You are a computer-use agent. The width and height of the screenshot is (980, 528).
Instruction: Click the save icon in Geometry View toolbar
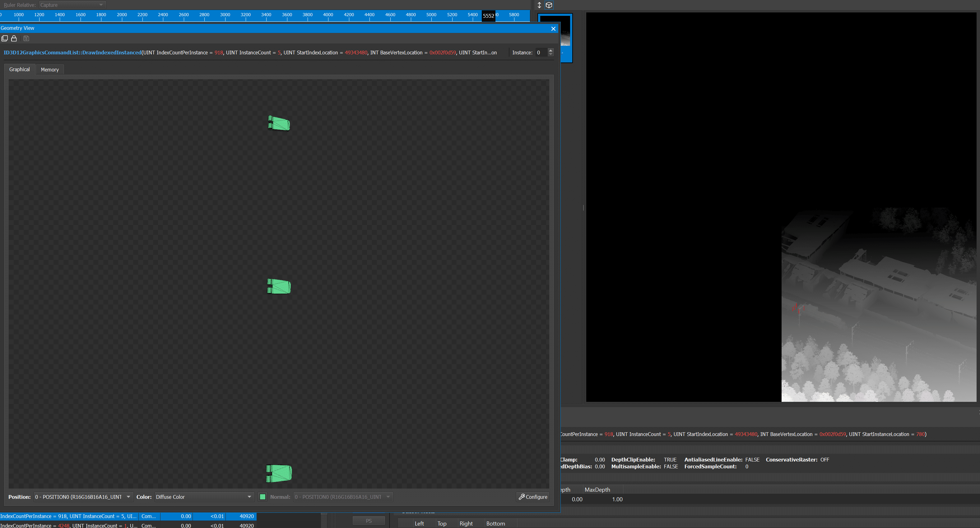[26, 39]
